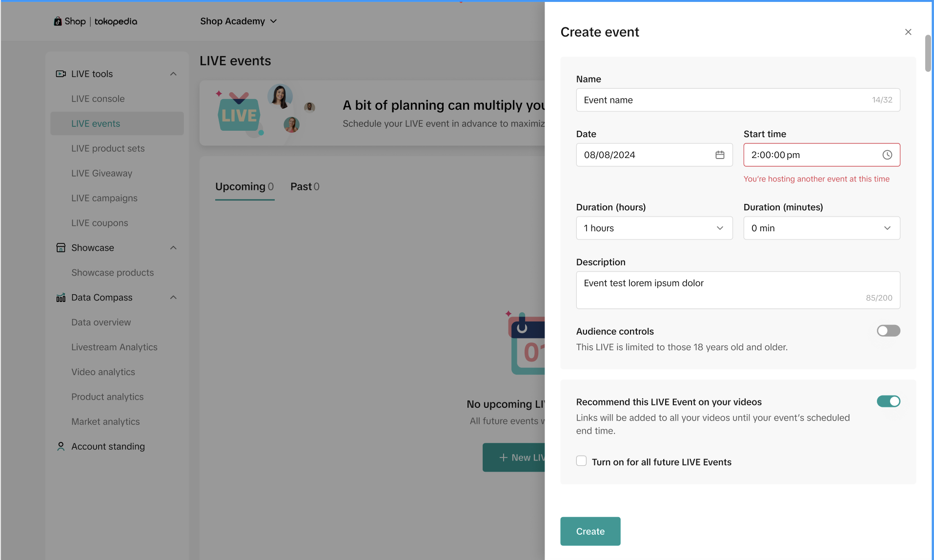This screenshot has height=560, width=934.
Task: Switch to the Past events tab
Action: [x=305, y=187]
